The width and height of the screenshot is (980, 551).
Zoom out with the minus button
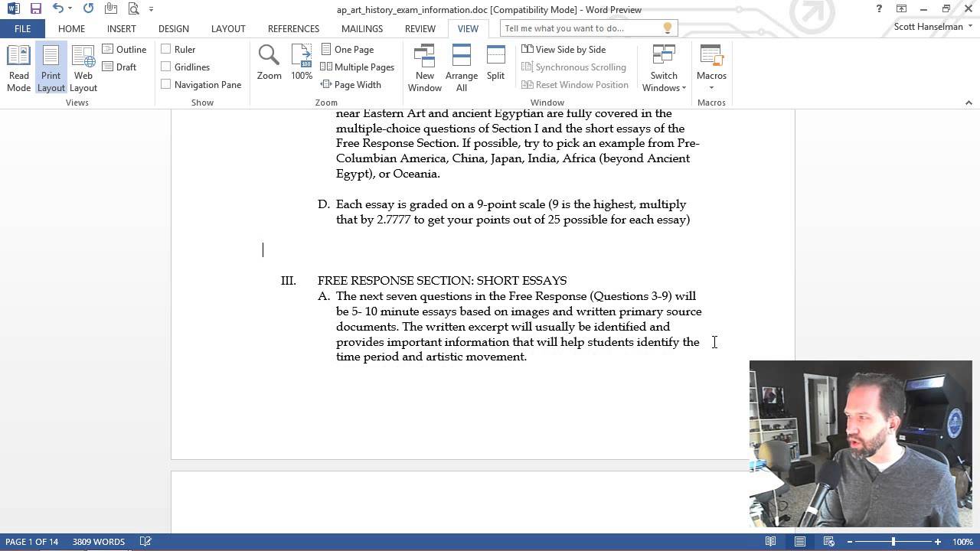[x=849, y=542]
